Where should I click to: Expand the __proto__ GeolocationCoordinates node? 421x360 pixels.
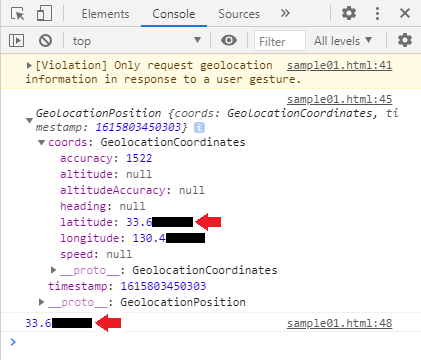[53, 270]
